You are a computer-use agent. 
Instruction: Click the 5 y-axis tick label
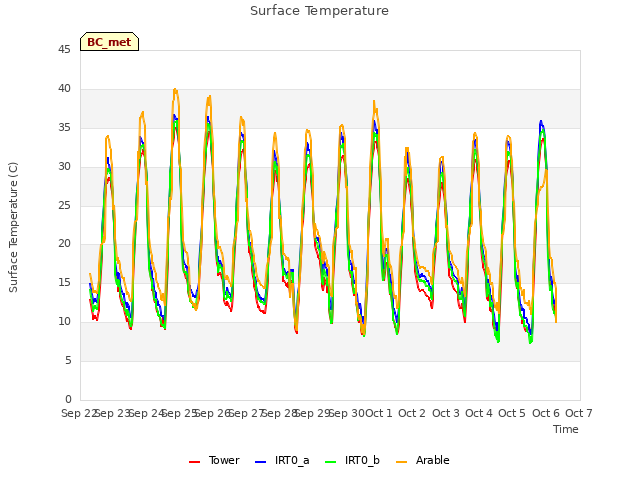click(x=68, y=360)
